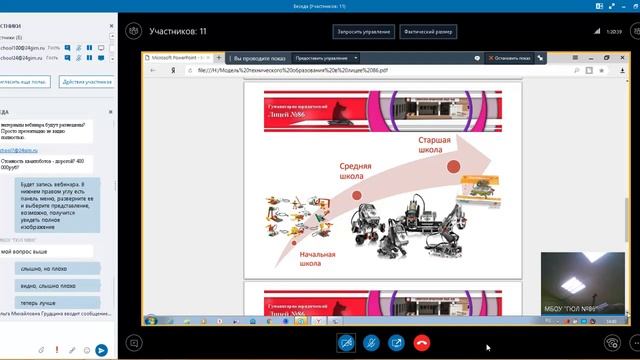The image size is (640, 360).
Task: Open the share content button
Action: tap(396, 343)
